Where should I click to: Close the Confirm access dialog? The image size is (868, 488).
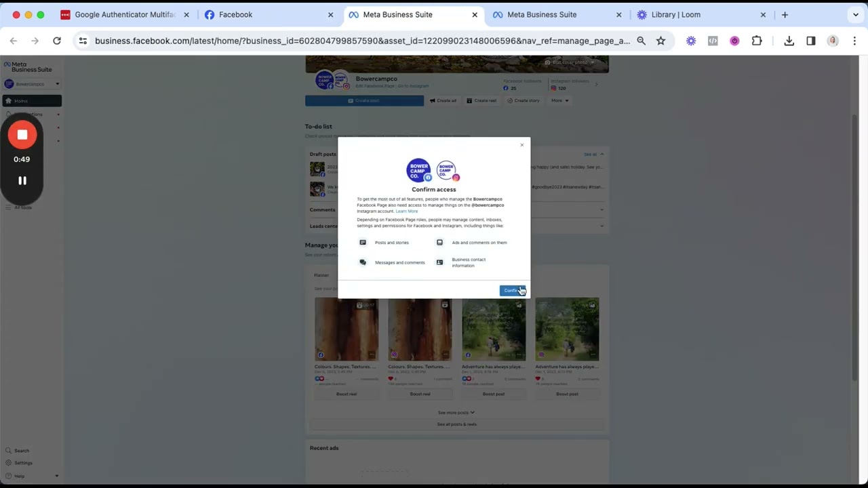(521, 145)
